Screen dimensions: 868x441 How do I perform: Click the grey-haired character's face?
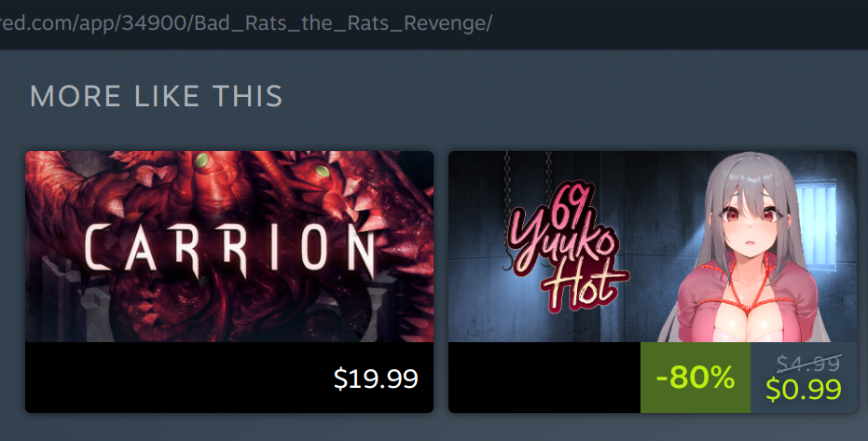click(749, 218)
